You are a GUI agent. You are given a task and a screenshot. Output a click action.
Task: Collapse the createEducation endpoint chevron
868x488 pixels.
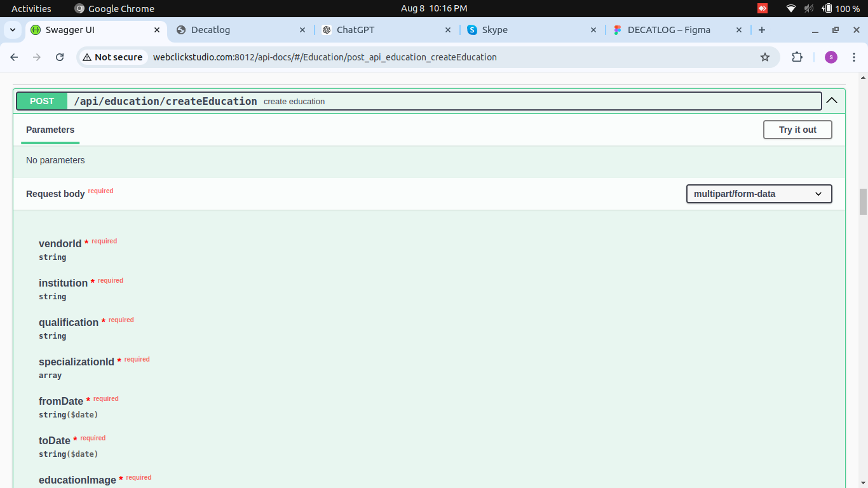(x=832, y=100)
